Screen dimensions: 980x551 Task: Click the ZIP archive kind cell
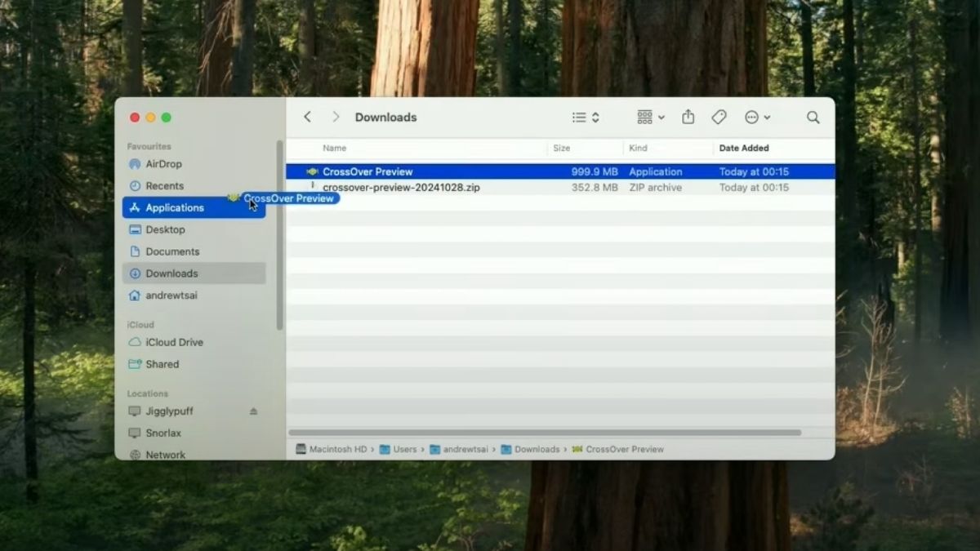pyautogui.click(x=656, y=188)
